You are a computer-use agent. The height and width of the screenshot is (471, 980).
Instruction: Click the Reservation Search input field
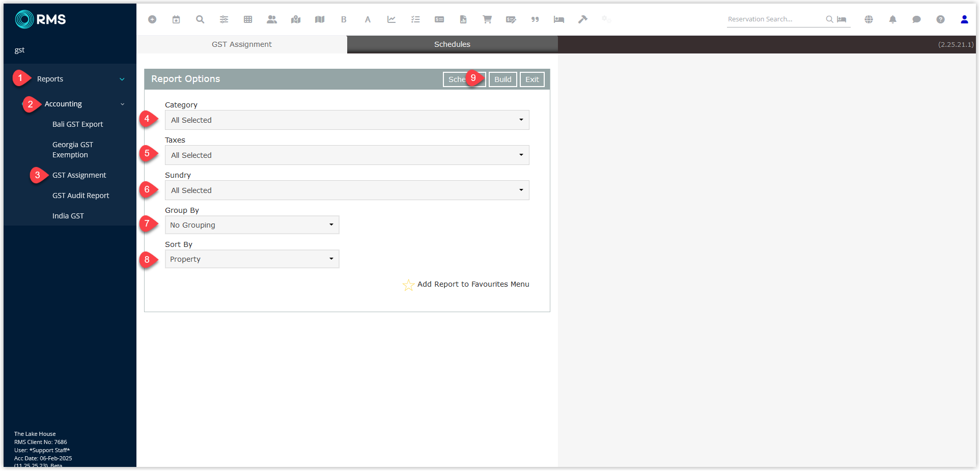[x=774, y=19]
